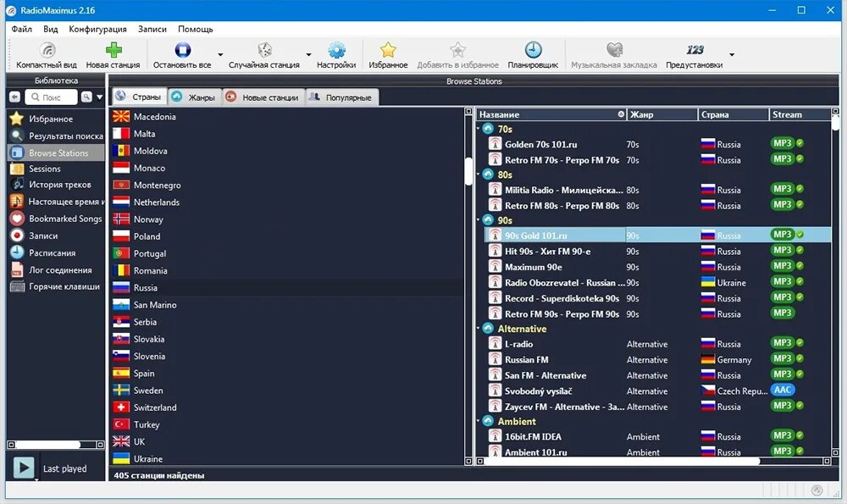Screen dimensions: 847x504
Task: Select Switzerland in country list
Action: tap(287, 407)
